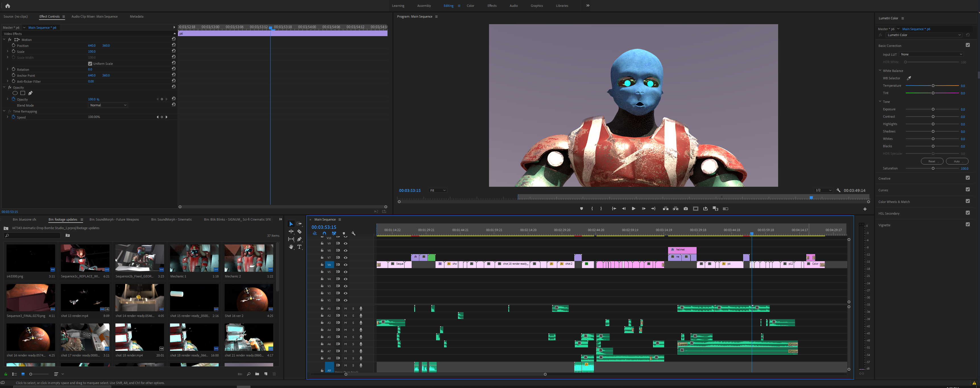The height and width of the screenshot is (388, 980).
Task: Toggle Linked Selection in the timeline
Action: click(x=334, y=234)
